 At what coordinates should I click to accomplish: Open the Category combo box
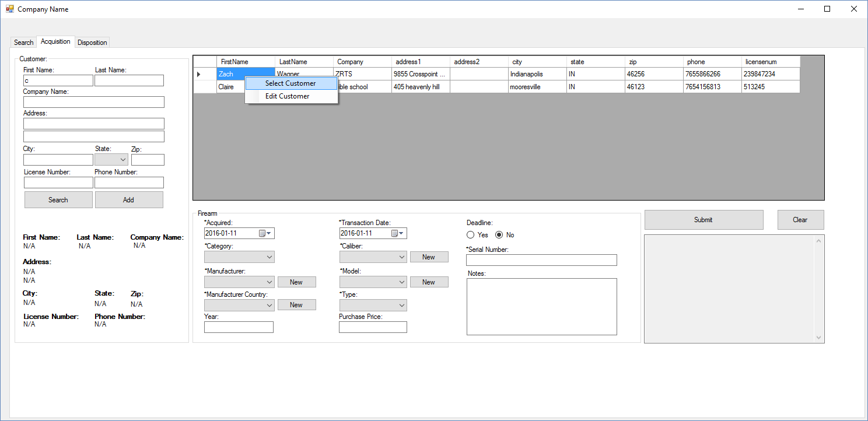pos(239,257)
